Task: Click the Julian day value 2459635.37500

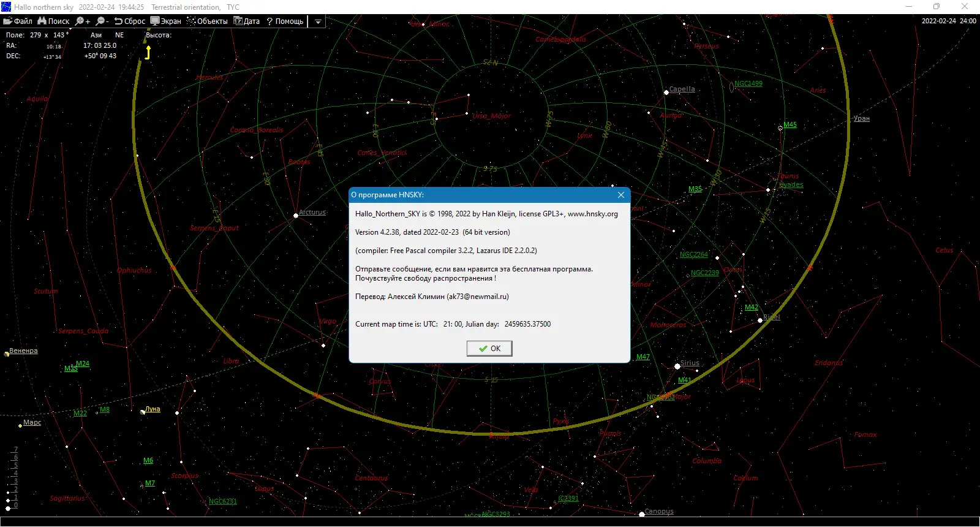Action: [x=527, y=324]
